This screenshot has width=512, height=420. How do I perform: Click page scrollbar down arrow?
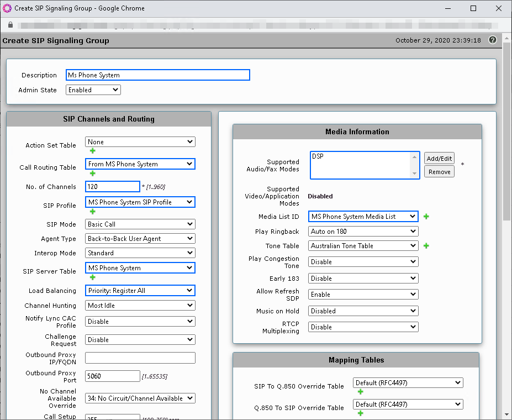tap(507, 414)
